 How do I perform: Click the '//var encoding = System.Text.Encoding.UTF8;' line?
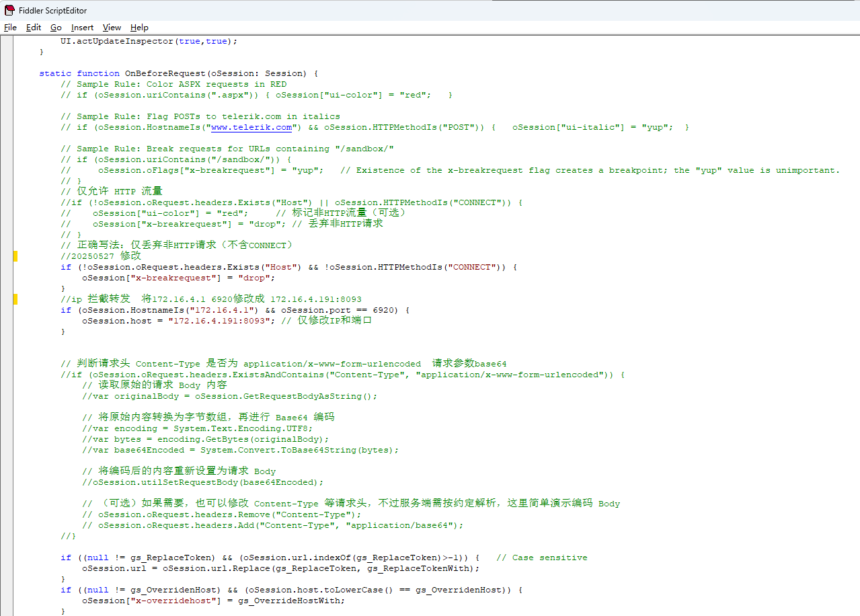click(198, 428)
